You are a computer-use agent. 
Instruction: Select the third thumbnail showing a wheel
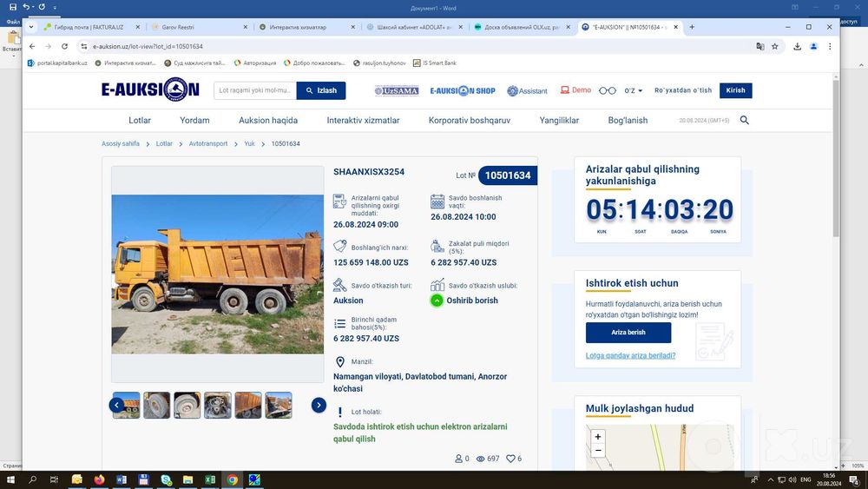[187, 406]
